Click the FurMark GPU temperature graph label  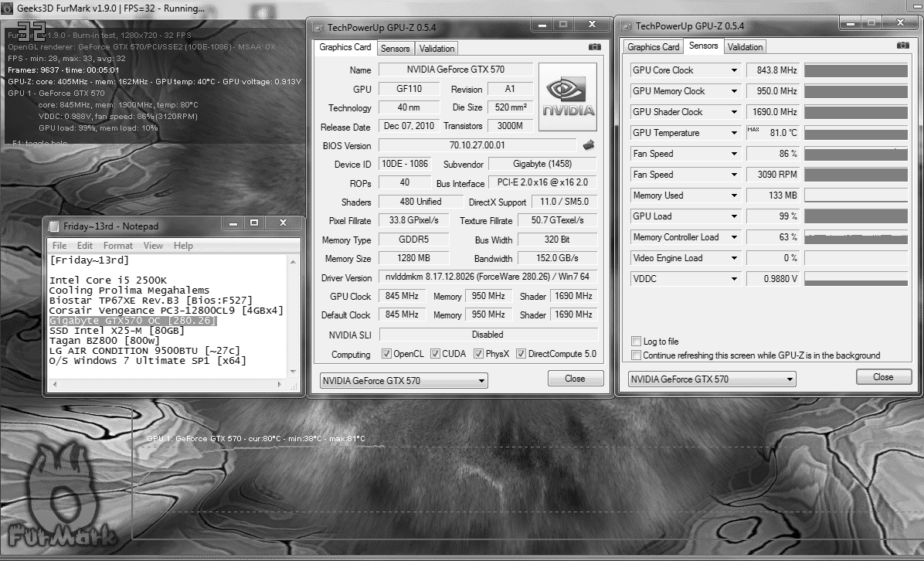256,438
